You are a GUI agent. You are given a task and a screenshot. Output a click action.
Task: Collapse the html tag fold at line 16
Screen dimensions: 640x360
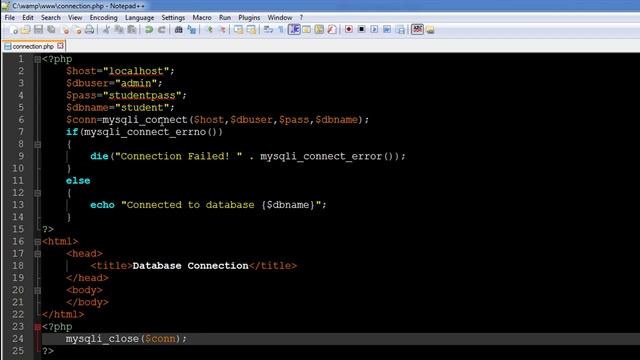[x=38, y=242]
